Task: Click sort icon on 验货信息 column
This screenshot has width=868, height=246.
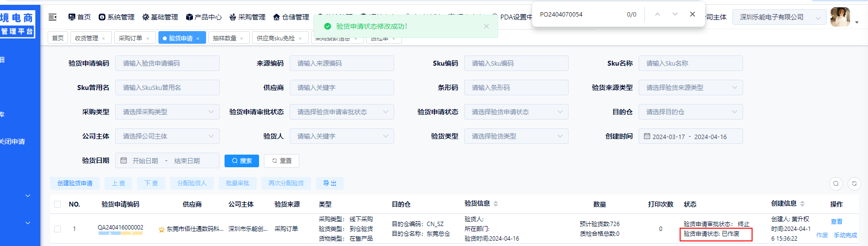Action: click(496, 204)
